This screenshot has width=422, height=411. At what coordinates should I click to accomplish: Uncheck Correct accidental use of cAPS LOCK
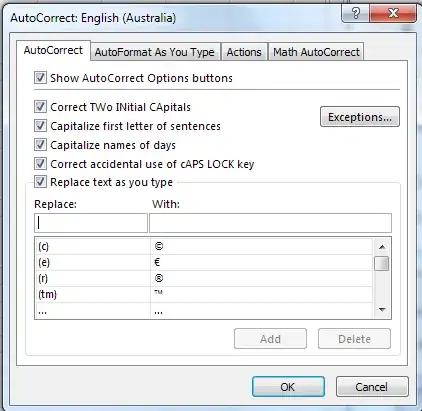(40, 164)
